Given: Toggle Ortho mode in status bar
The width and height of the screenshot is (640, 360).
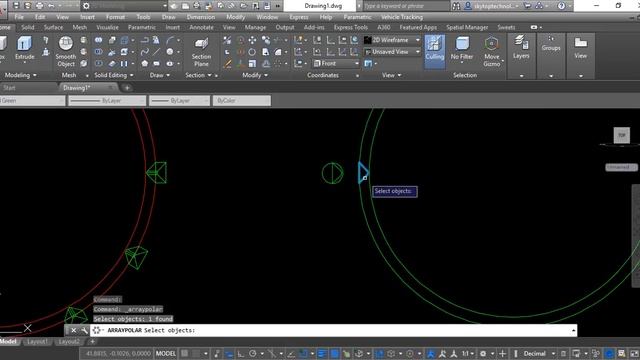Looking at the screenshot, I should coord(241,353).
